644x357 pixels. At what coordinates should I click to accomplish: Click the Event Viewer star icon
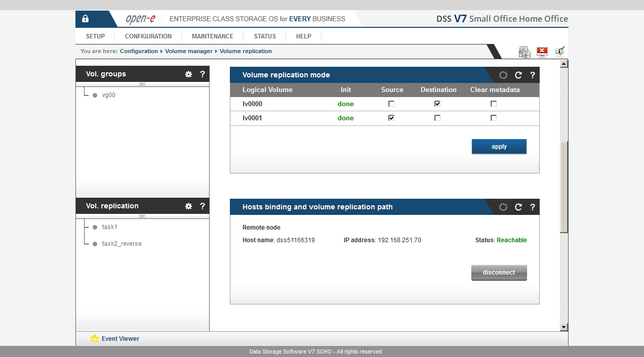click(94, 339)
